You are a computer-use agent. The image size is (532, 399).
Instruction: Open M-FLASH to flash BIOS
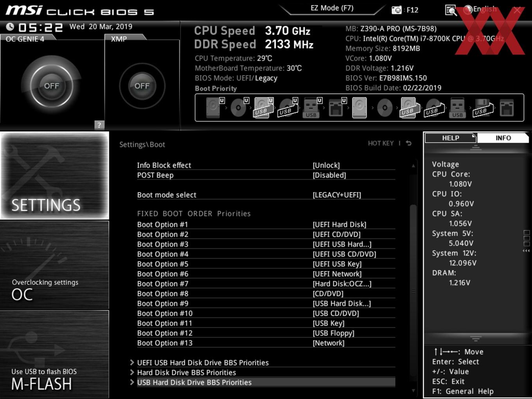(54, 354)
